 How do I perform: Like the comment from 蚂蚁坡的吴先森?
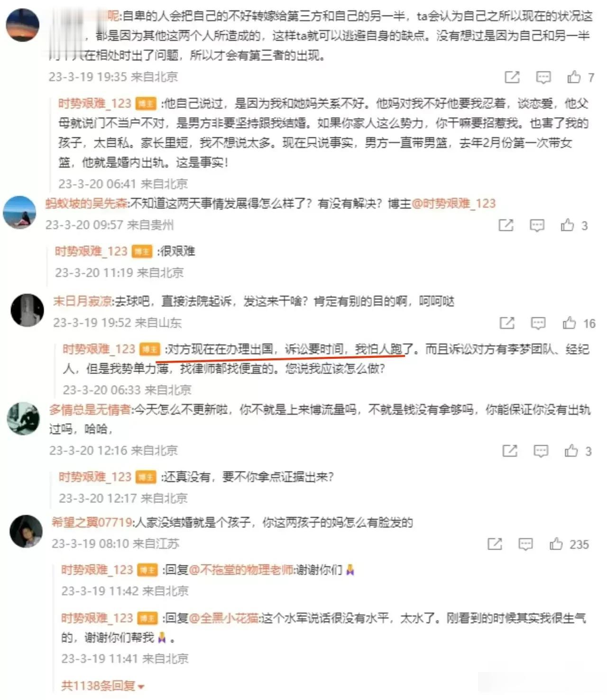567,225
